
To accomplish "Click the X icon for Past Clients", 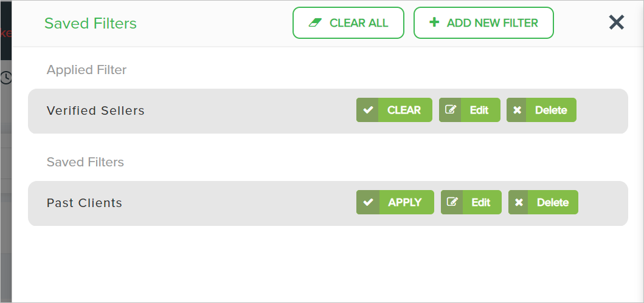I will click(x=519, y=202).
